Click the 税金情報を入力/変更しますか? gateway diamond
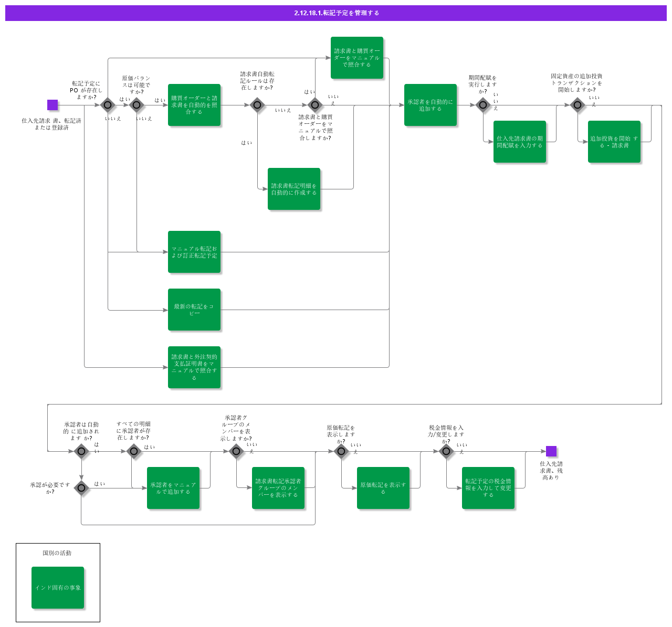672x627 pixels. (446, 451)
